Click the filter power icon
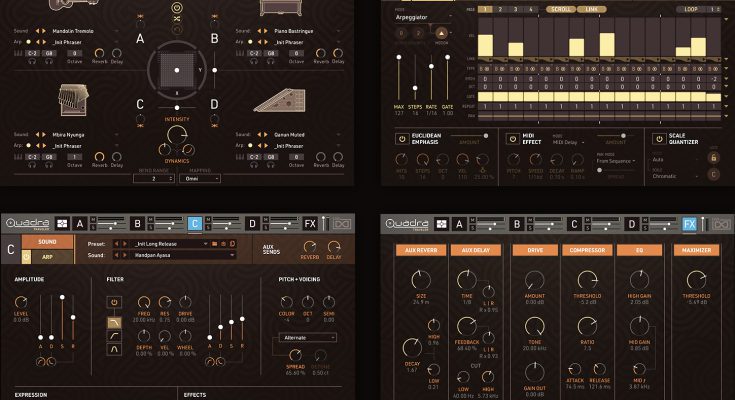 coord(114,302)
